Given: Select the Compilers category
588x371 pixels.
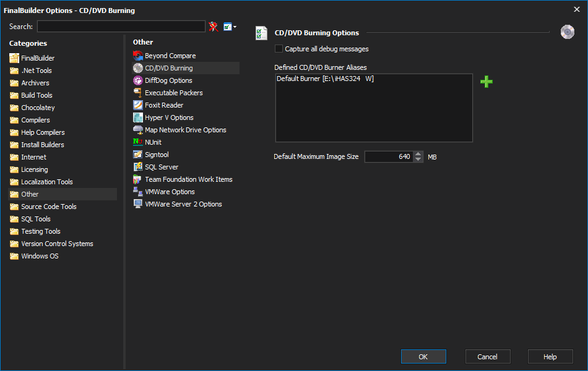Looking at the screenshot, I should (x=30, y=120).
